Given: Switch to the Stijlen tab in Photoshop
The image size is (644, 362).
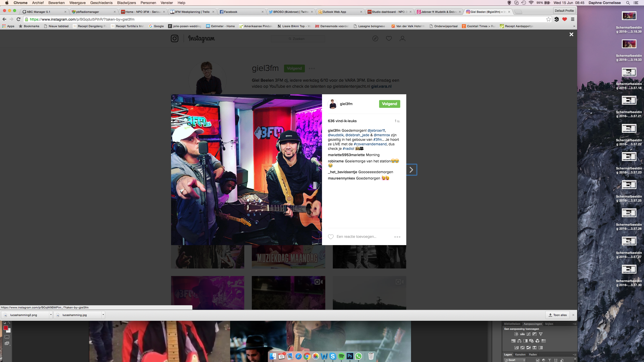Looking at the screenshot, I should click(549, 324).
